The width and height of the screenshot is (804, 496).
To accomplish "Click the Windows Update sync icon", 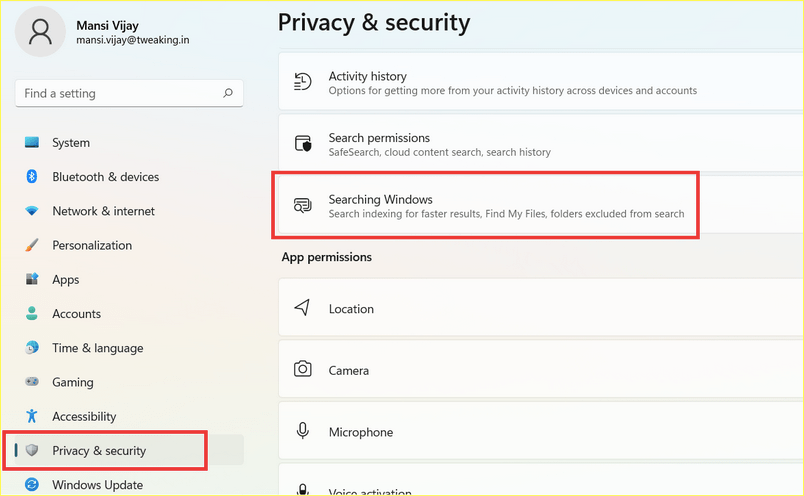I will [32, 484].
